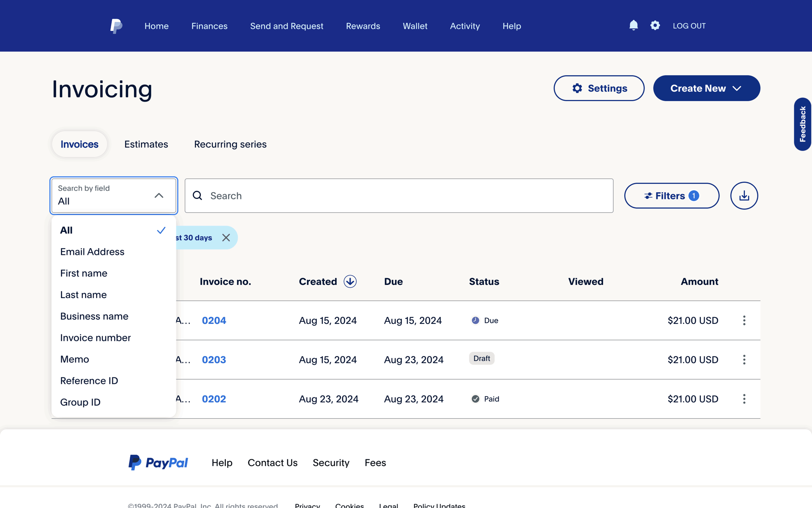Click footer Fees link
Image resolution: width=812 pixels, height=508 pixels.
(x=376, y=463)
